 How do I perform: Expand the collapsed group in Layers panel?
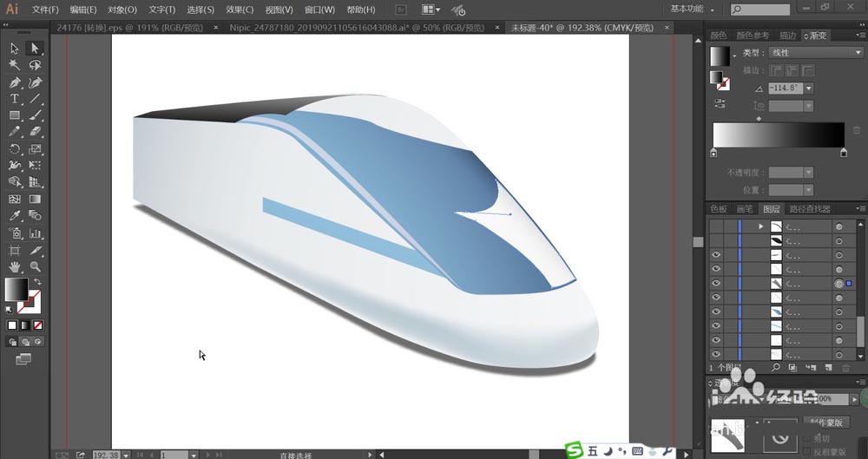(x=760, y=226)
